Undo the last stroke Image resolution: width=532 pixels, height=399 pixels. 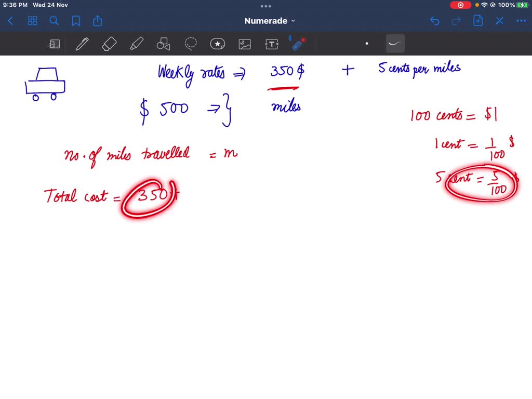click(x=435, y=21)
